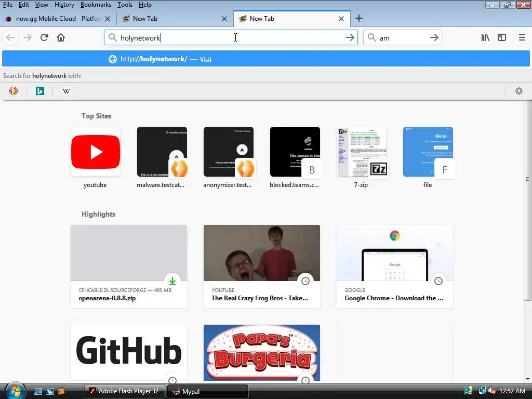Screen dimensions: 532x399
Task: Click the Highlights heading
Action: pyautogui.click(x=98, y=214)
